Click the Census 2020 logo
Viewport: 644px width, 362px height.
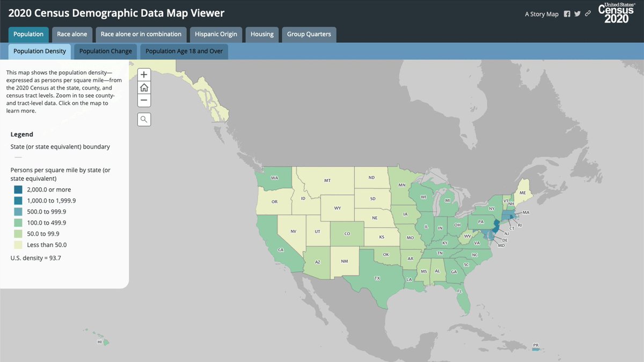616,13
